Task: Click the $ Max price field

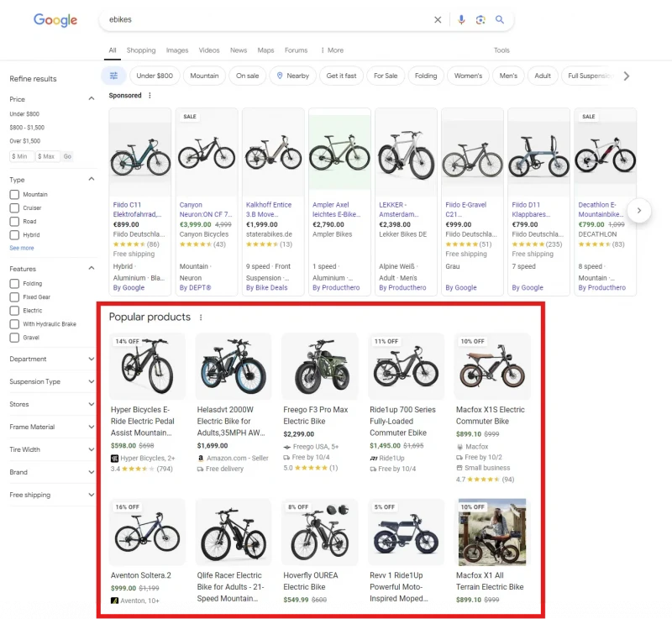Action: pos(47,156)
